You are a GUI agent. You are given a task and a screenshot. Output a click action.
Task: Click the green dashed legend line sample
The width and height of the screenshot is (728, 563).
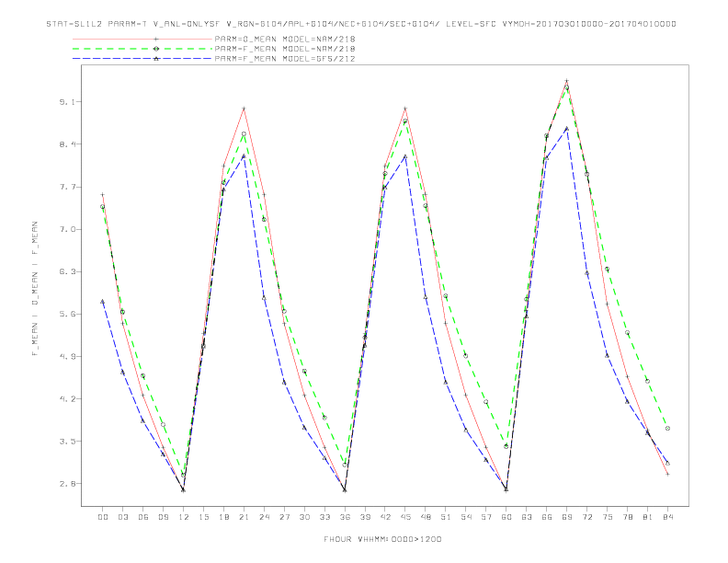pyautogui.click(x=142, y=49)
